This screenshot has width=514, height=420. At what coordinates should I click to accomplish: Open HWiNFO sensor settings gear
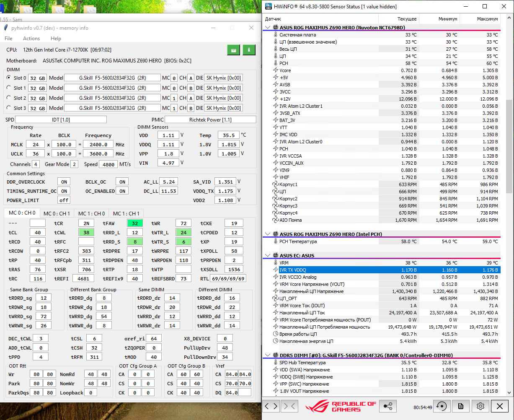click(480, 406)
